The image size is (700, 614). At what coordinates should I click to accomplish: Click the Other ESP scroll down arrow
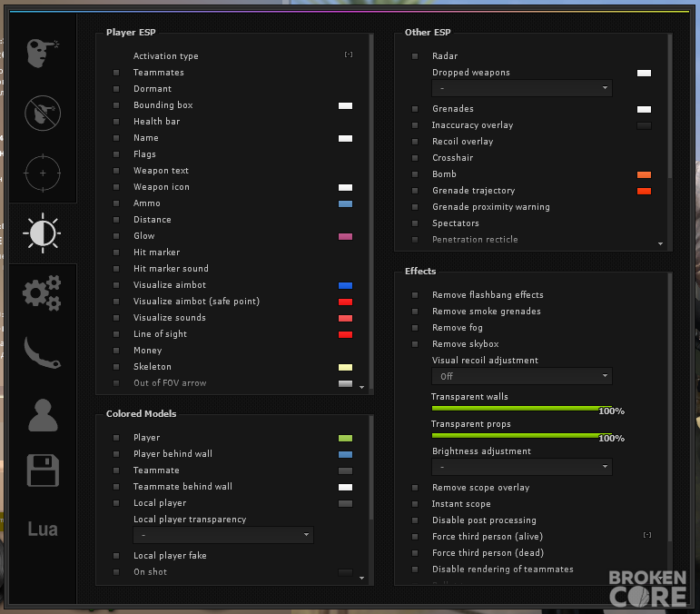(660, 243)
